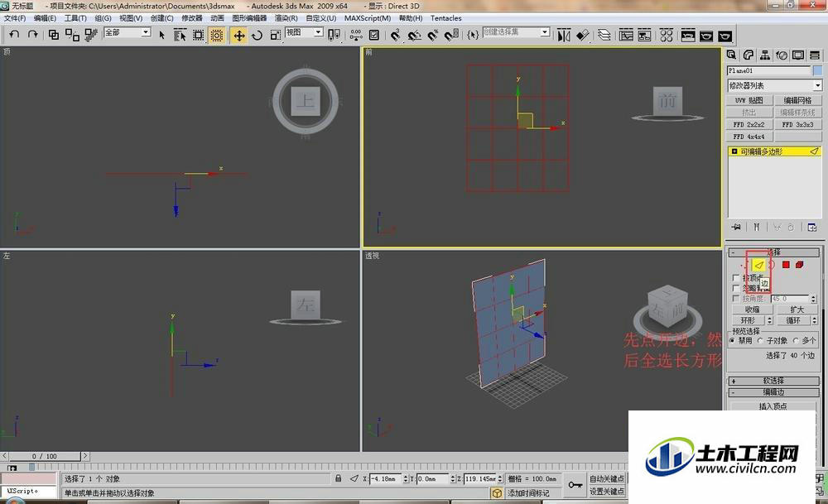Open the 渲染(R) menu

[x=286, y=18]
